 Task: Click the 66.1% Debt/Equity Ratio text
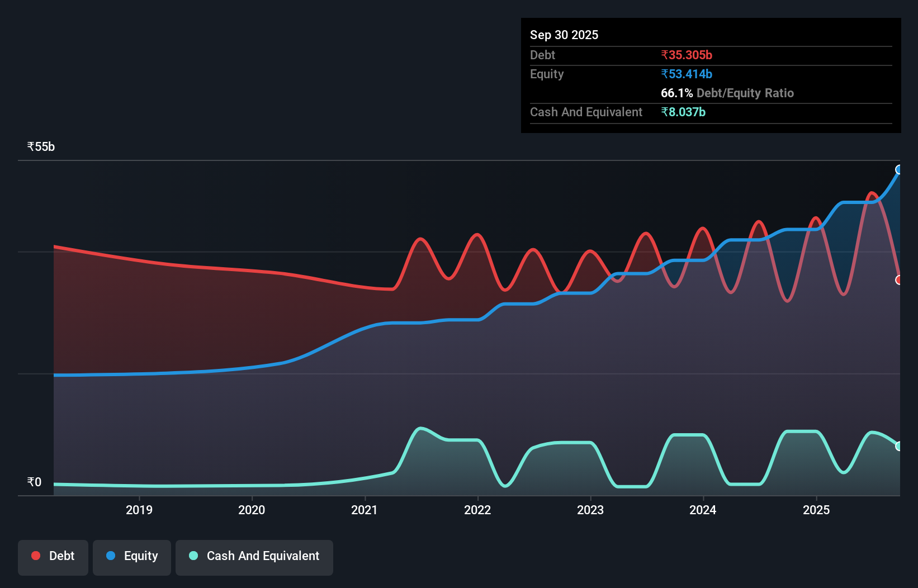[727, 93]
